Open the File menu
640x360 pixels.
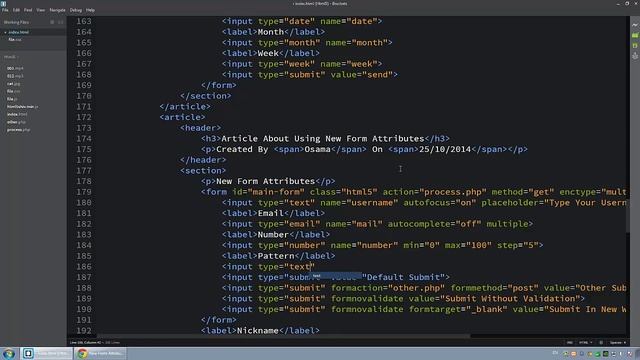[5, 10]
